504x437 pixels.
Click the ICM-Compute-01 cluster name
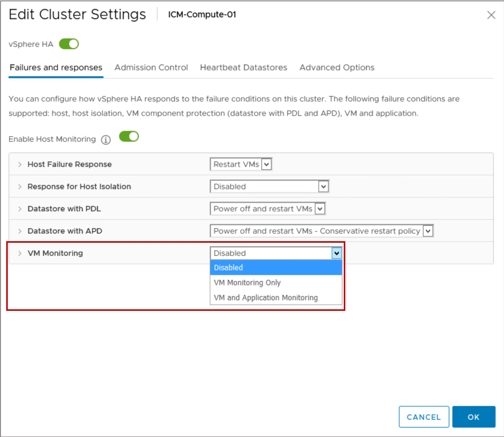(202, 15)
